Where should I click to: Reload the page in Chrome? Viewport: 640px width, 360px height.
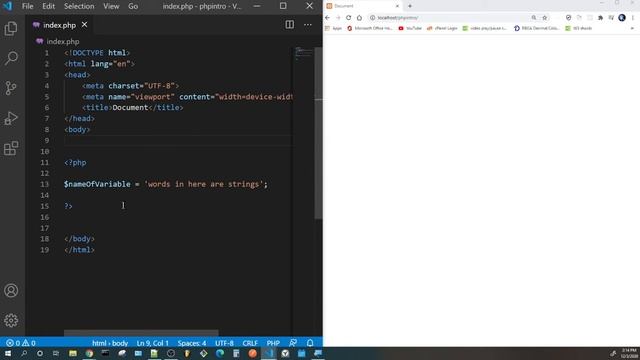point(349,18)
